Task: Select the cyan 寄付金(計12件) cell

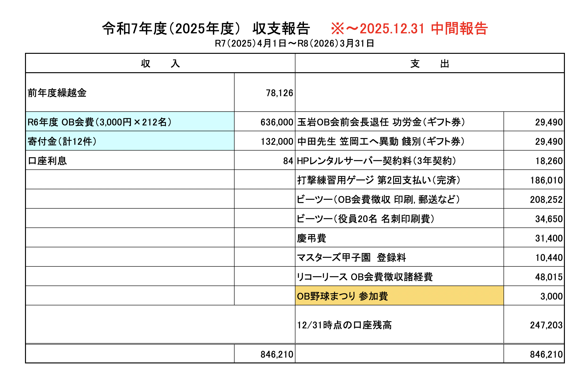Action: [x=62, y=141]
